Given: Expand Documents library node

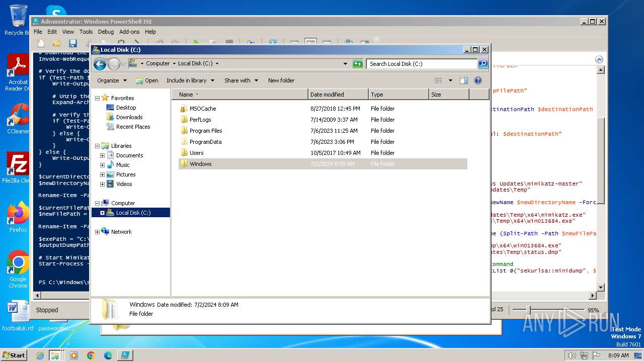Looking at the screenshot, I should (102, 155).
